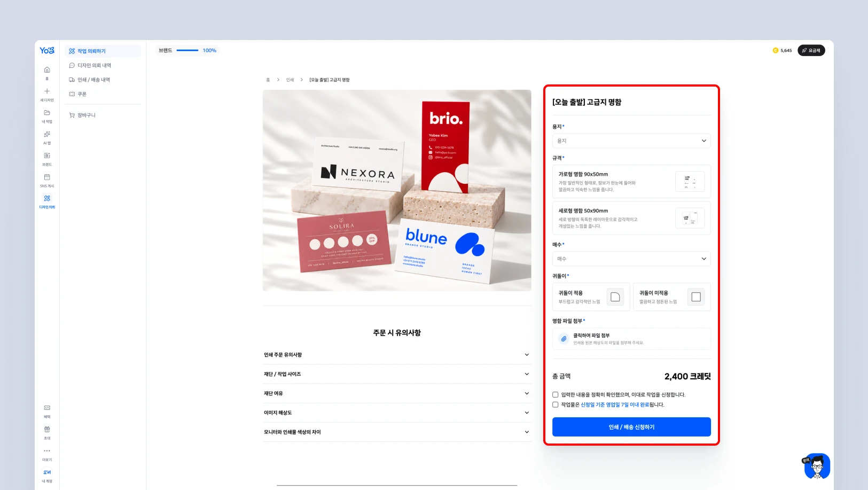This screenshot has width=868, height=490.
Task: Expand the 재단 여유 section
Action: pos(396,393)
